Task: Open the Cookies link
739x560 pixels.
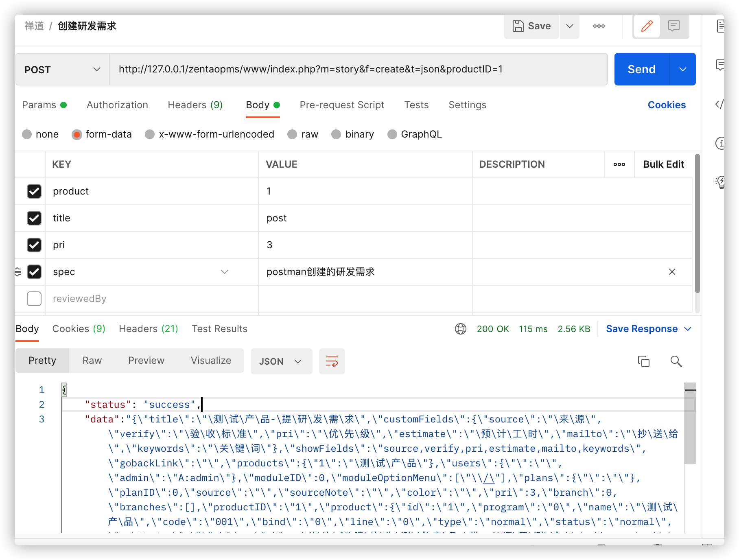Action: click(x=667, y=105)
